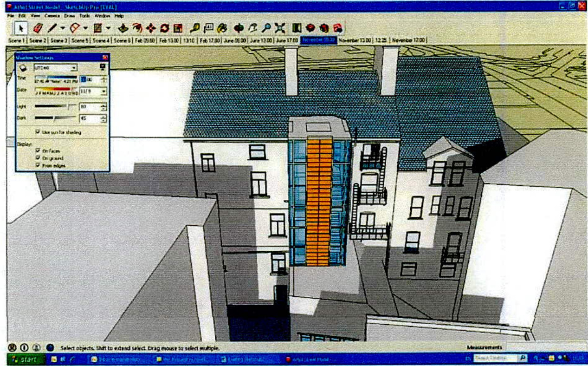Disable On faces shadow display
The width and height of the screenshot is (588, 366).
(37, 150)
